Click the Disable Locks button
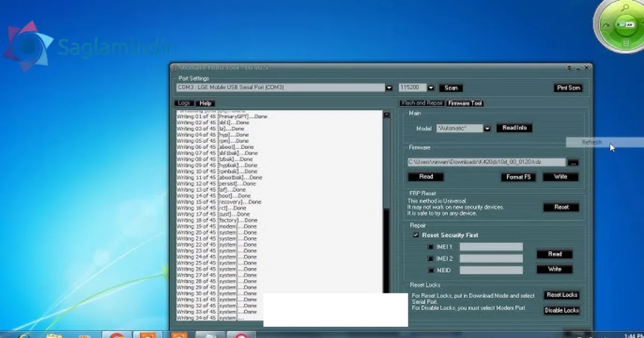Image resolution: width=644 pixels, height=338 pixels. click(x=562, y=310)
